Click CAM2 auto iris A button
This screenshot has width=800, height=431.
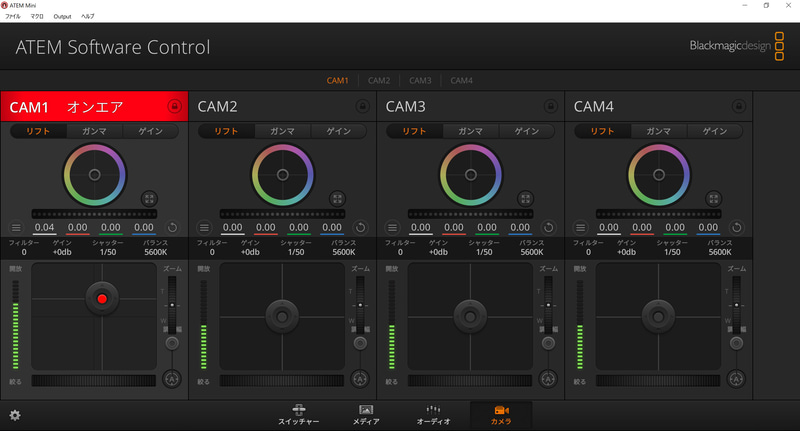[360, 379]
